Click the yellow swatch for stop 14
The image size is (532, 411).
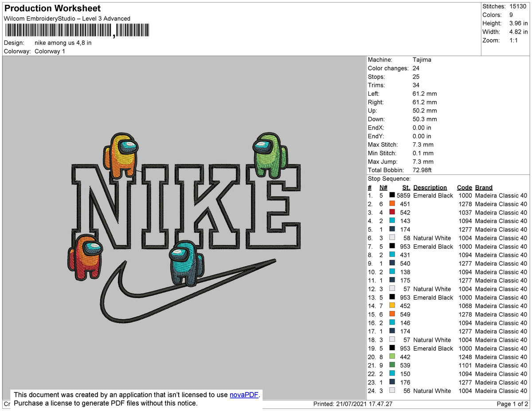pyautogui.click(x=392, y=305)
